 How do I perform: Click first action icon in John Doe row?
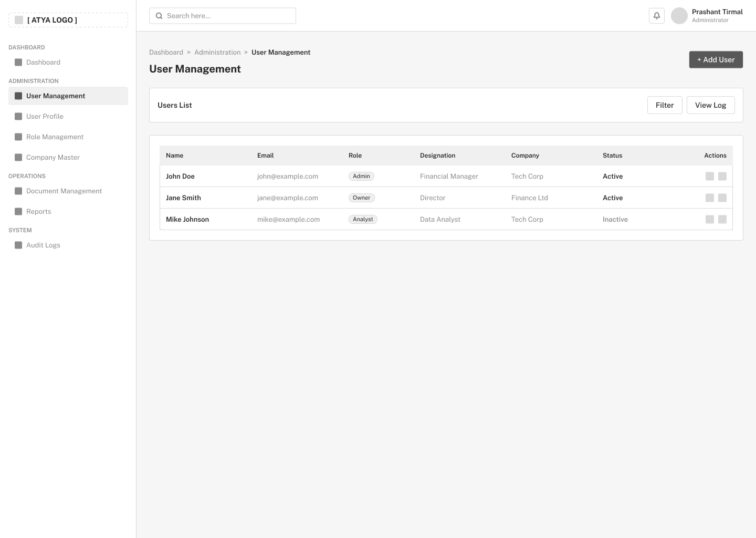tap(710, 177)
